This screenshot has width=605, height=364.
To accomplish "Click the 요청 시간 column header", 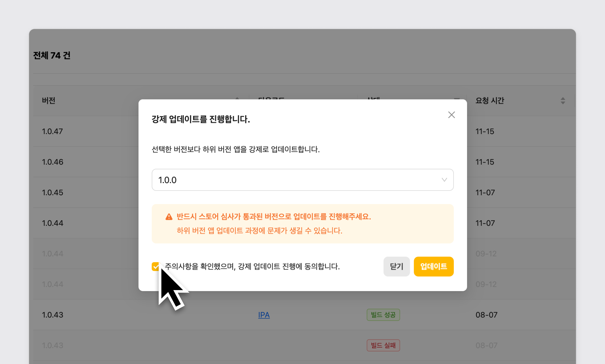I will click(x=490, y=101).
